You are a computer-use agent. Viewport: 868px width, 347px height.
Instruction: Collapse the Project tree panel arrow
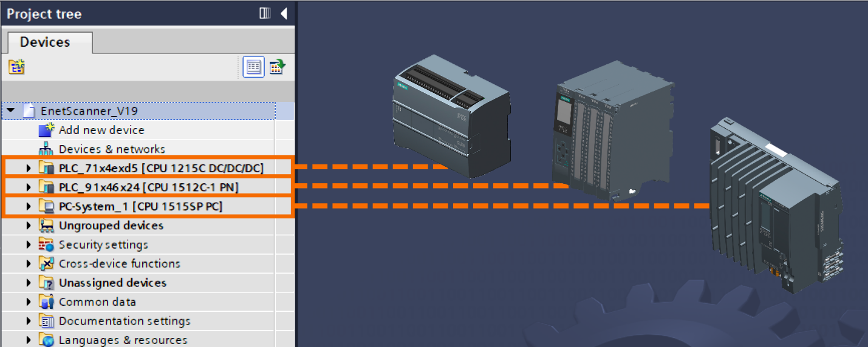click(x=284, y=13)
